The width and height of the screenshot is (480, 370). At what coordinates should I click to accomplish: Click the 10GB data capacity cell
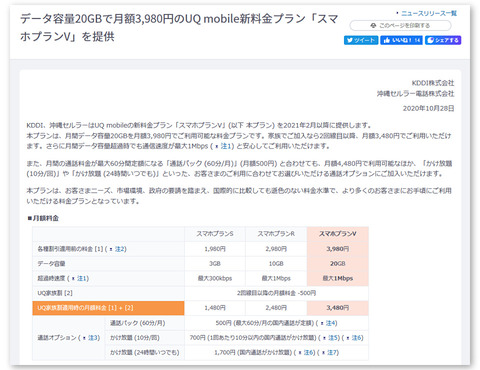point(276,264)
